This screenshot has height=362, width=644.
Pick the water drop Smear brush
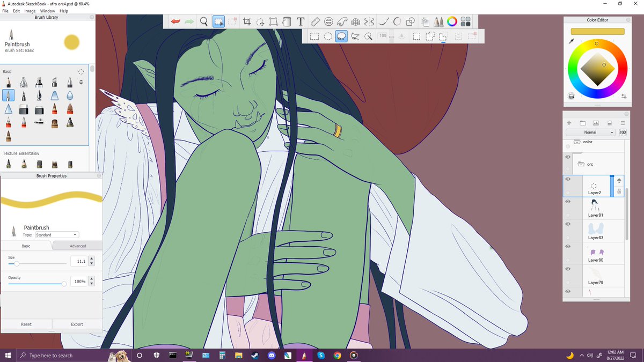pyautogui.click(x=70, y=95)
